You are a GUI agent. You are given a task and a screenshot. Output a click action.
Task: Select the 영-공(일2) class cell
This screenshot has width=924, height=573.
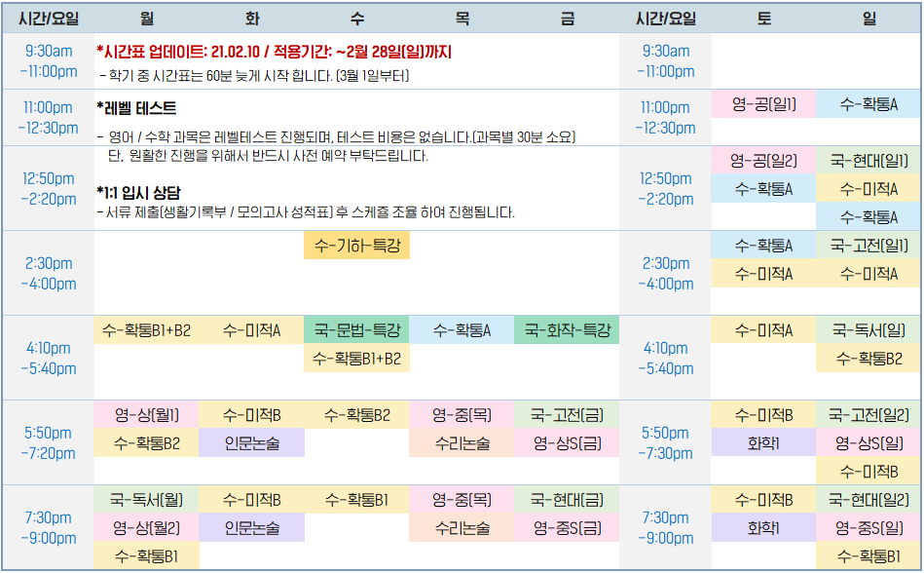763,161
